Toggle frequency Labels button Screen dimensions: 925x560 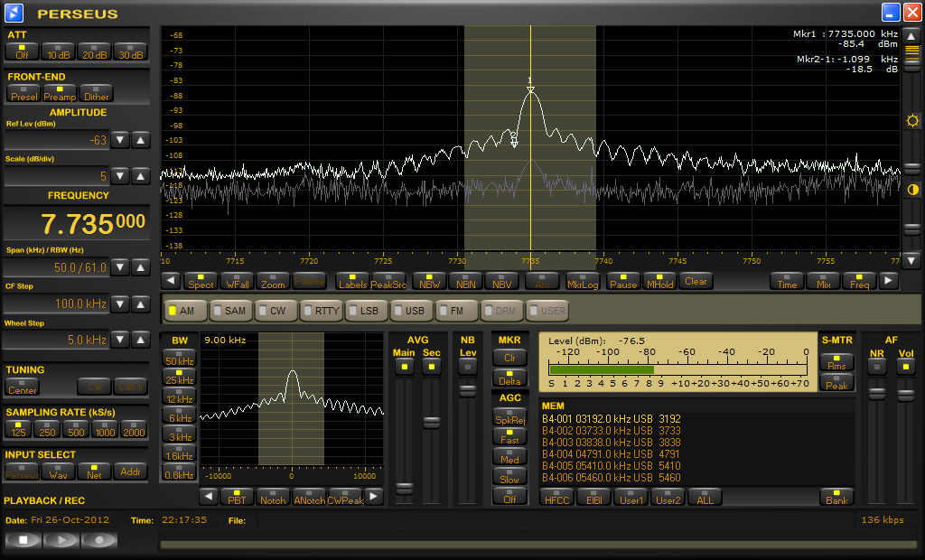pyautogui.click(x=353, y=281)
